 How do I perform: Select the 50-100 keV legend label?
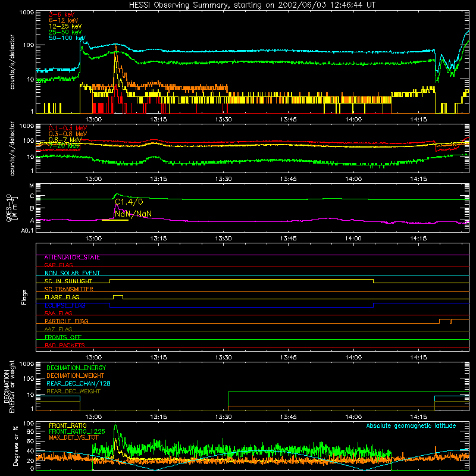(67, 38)
